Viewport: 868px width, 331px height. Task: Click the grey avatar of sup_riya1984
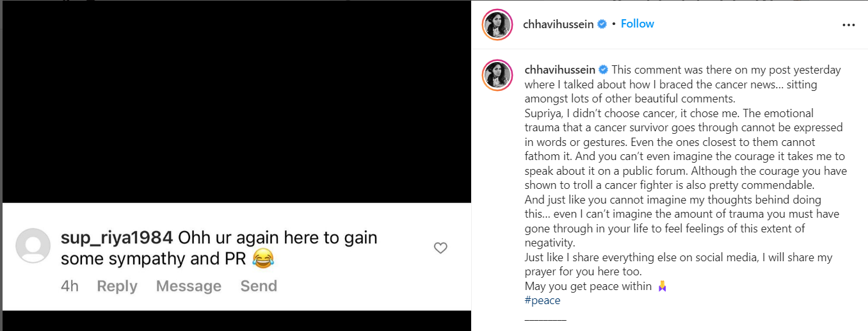pos(33,246)
